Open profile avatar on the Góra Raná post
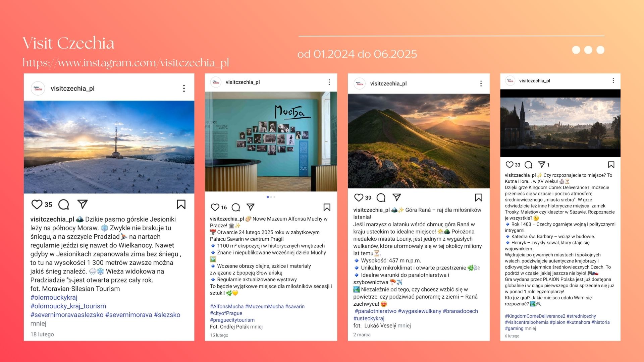Image resolution: width=644 pixels, height=362 pixels. (360, 83)
